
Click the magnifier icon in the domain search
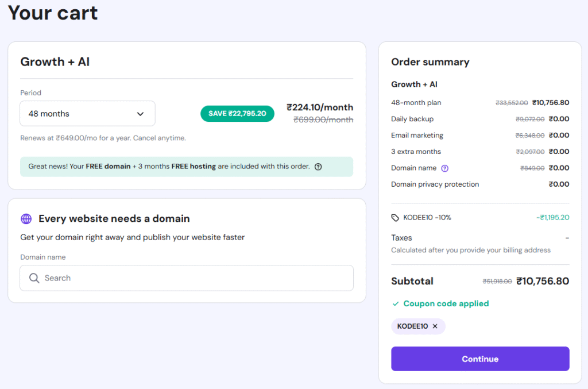[34, 278]
